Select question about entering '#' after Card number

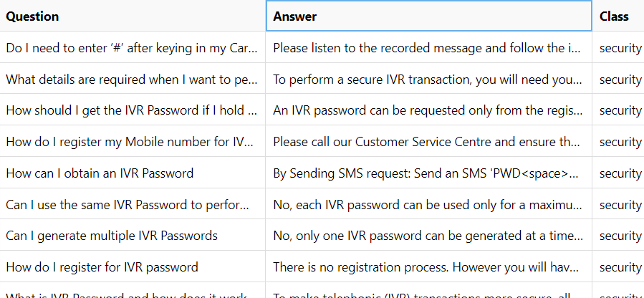[133, 47]
